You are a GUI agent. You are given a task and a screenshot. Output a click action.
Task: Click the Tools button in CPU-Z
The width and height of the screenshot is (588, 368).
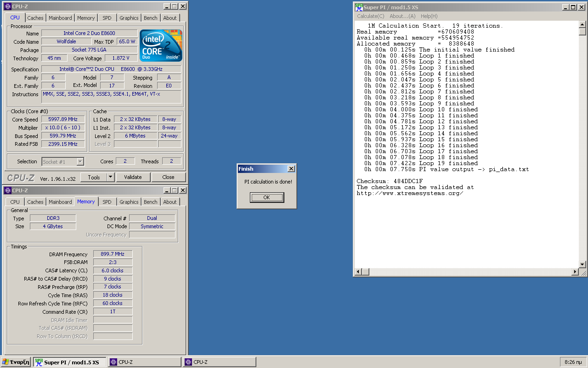coord(94,177)
